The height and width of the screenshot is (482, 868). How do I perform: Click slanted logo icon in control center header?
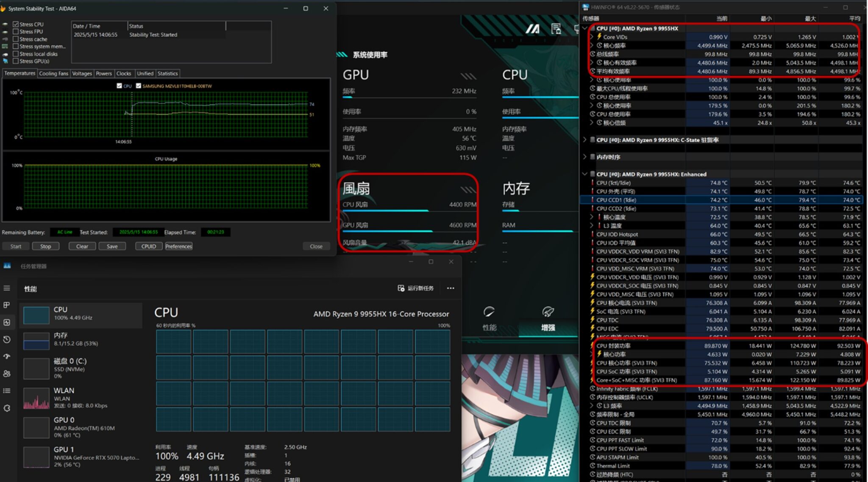coord(533,29)
